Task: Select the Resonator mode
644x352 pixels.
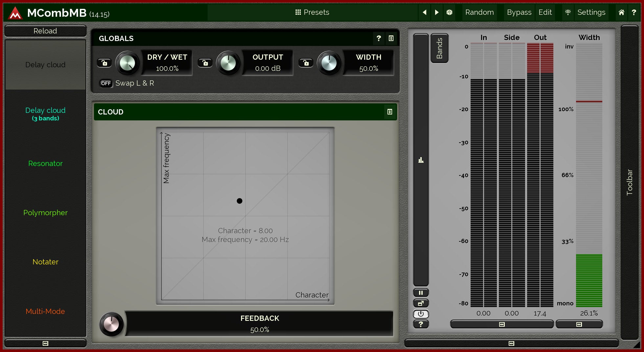Action: [x=45, y=163]
